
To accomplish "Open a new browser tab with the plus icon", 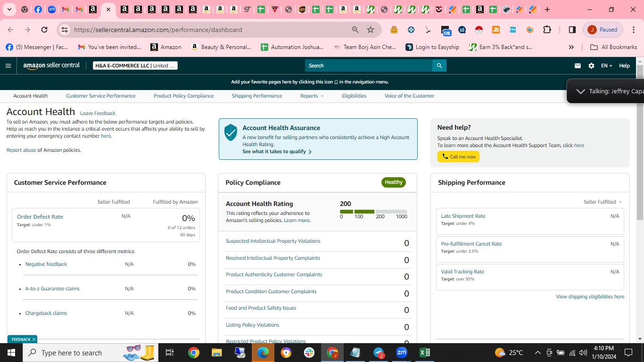I will pyautogui.click(x=547, y=9).
